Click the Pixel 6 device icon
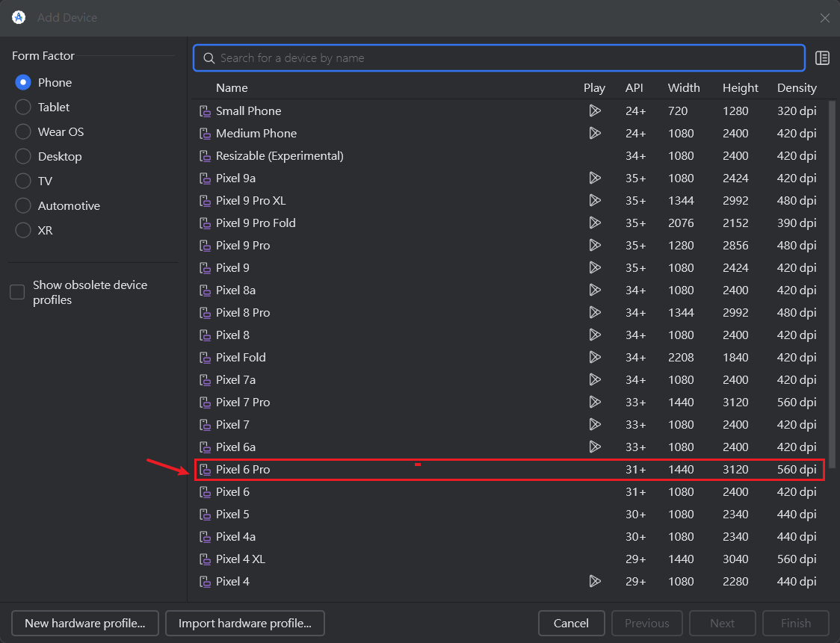This screenshot has height=643, width=840. [x=205, y=492]
